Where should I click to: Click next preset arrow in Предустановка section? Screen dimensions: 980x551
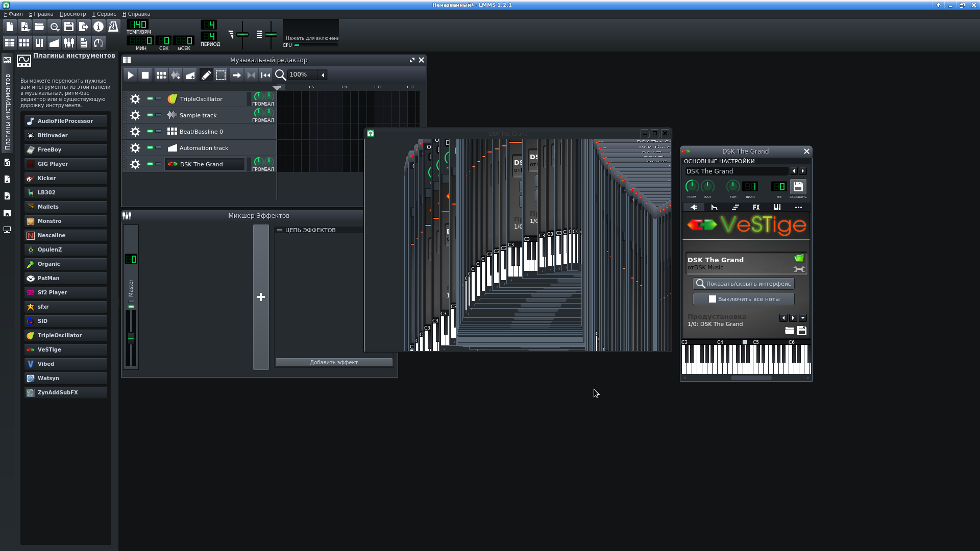coord(793,317)
